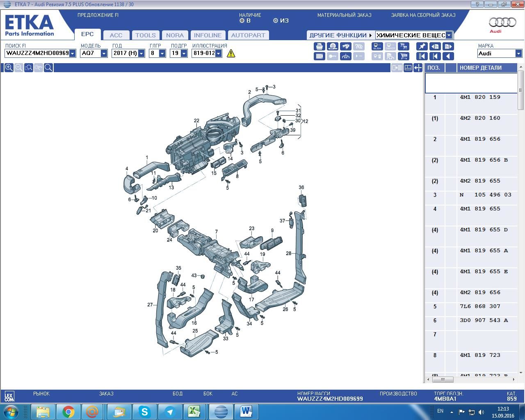The image size is (525, 420).
Task: Switch to the NORA tab
Action: [175, 35]
